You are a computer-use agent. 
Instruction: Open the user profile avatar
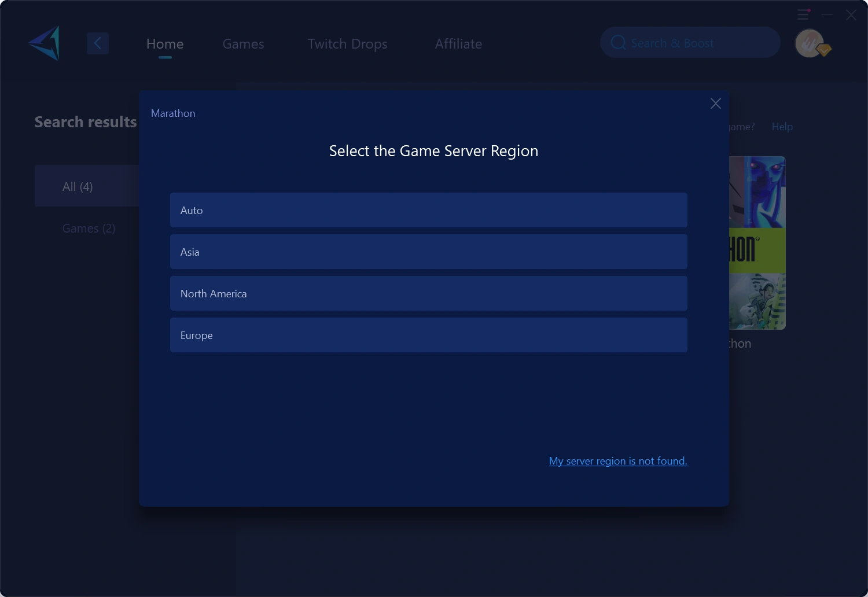810,43
